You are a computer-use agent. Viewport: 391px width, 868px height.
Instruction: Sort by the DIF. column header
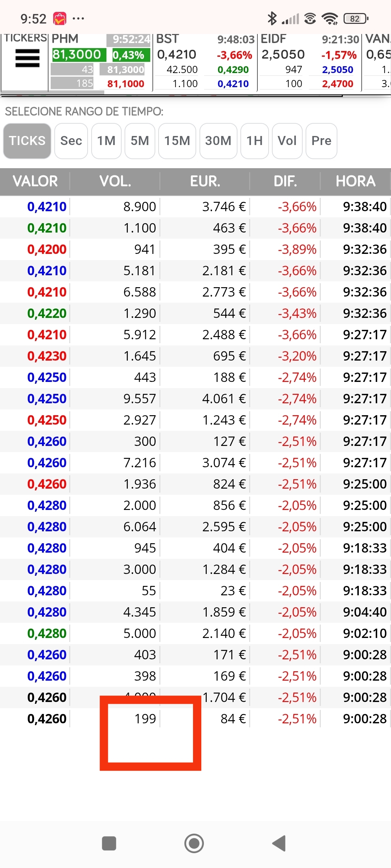[285, 181]
